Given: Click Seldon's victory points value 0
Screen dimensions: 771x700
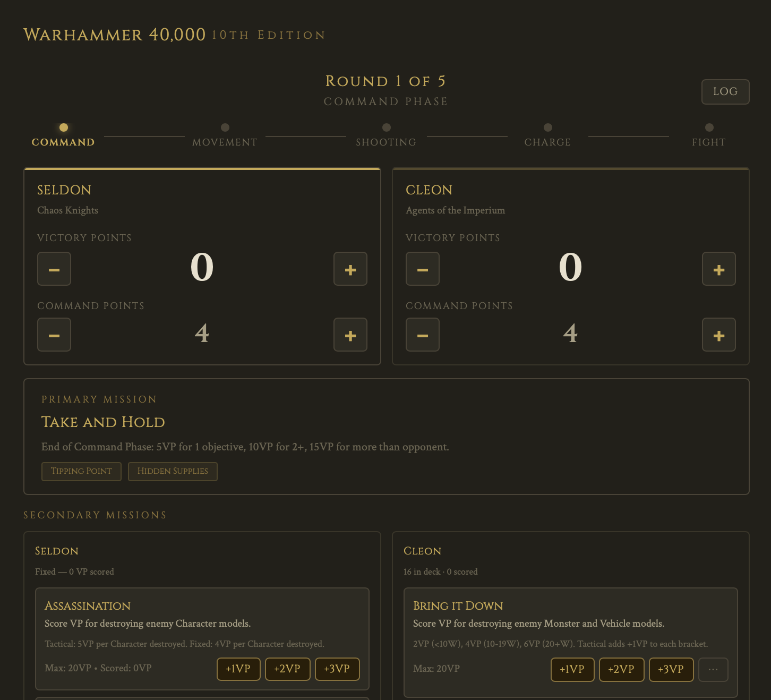Looking at the screenshot, I should (x=202, y=267).
